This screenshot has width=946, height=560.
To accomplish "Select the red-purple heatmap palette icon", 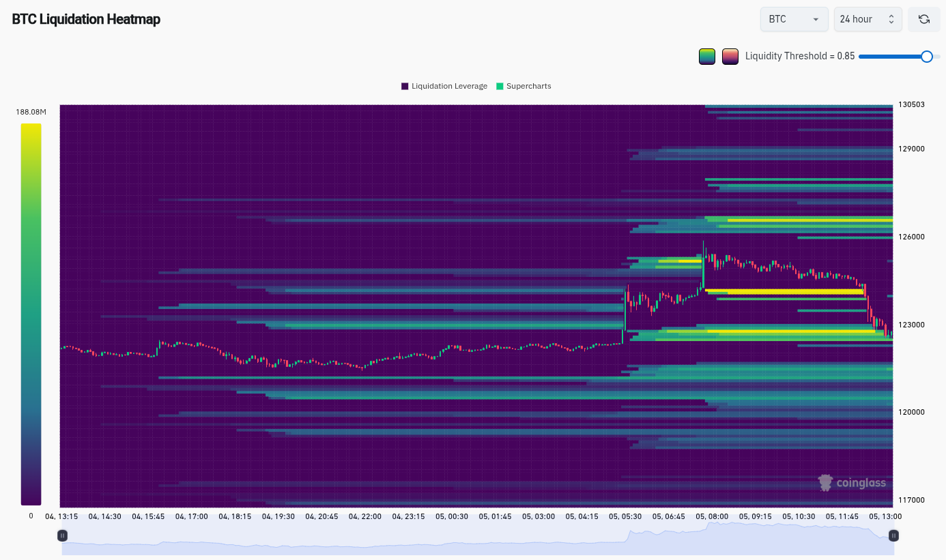I will 730,56.
